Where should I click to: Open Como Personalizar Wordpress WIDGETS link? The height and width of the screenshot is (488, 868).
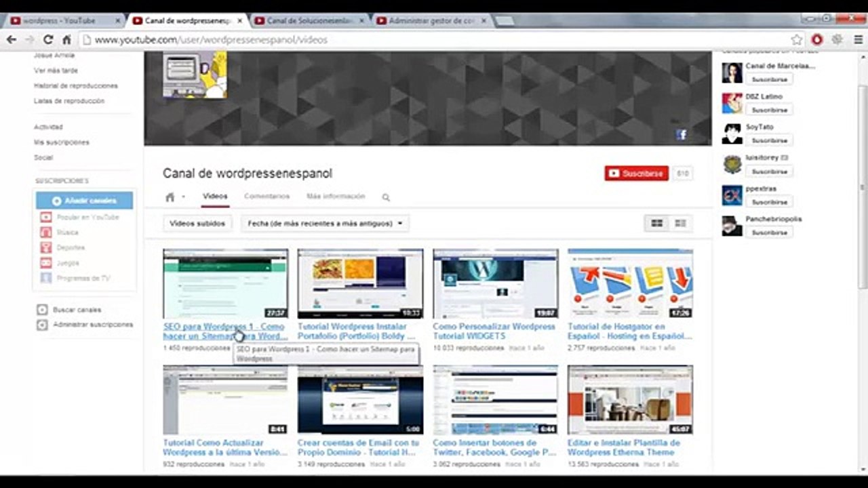pos(494,331)
